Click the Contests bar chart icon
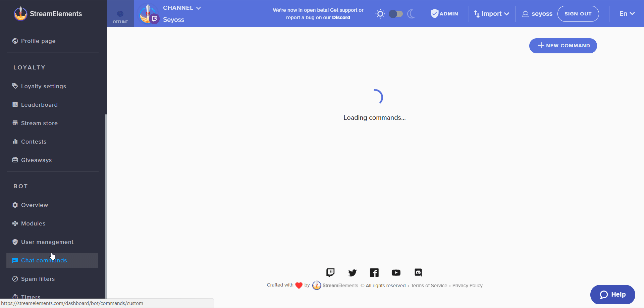 tap(15, 141)
